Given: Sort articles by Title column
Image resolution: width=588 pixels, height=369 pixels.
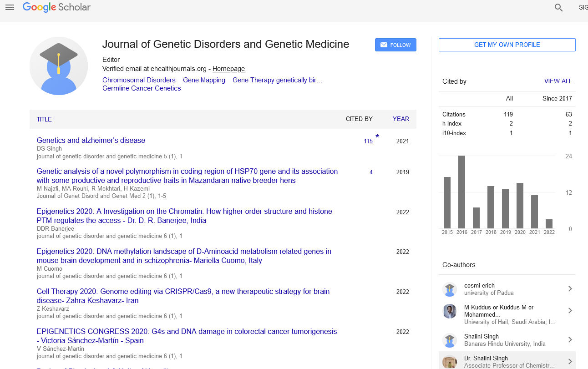Looking at the screenshot, I should 44,119.
